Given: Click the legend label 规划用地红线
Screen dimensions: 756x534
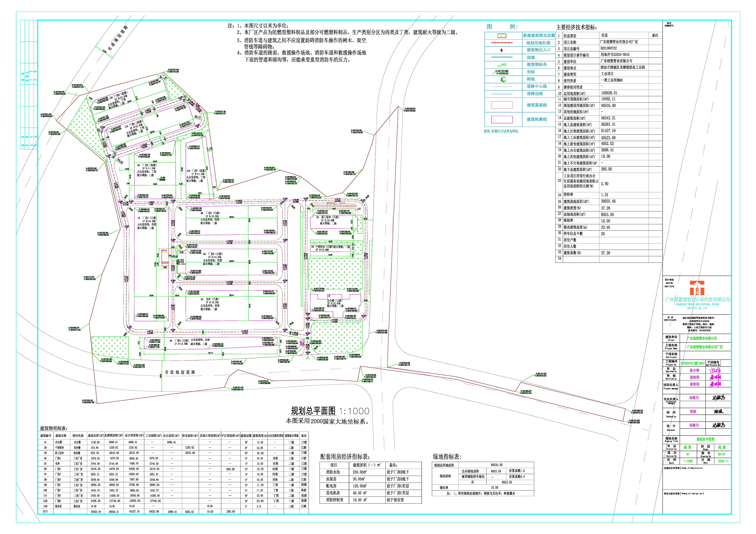Looking at the screenshot, I should point(538,43).
